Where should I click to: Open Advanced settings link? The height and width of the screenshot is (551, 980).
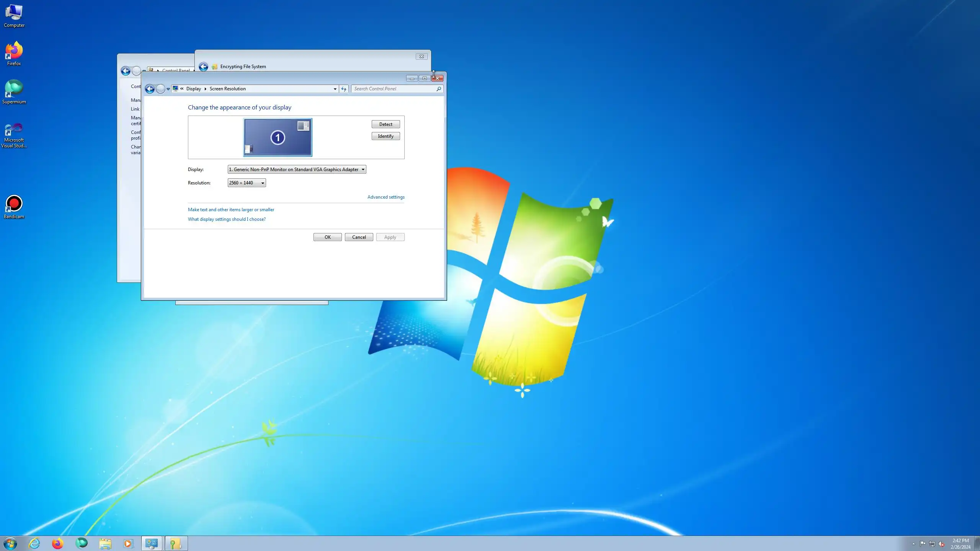click(385, 197)
